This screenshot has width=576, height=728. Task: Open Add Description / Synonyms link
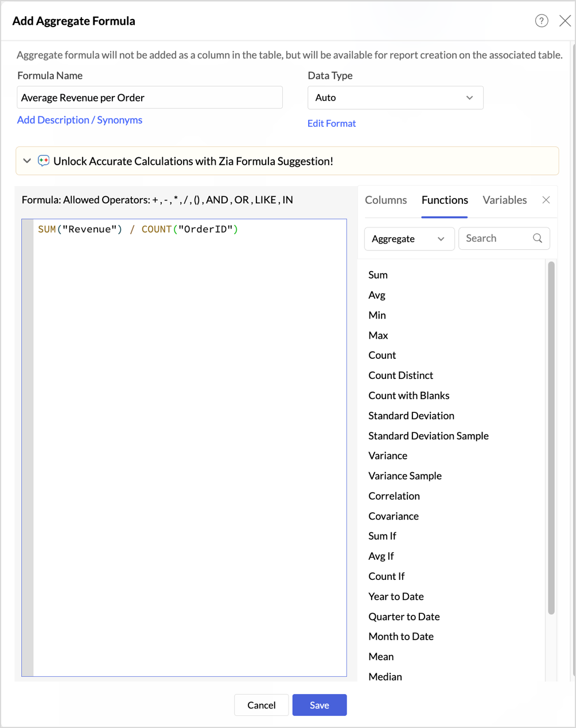tap(80, 120)
